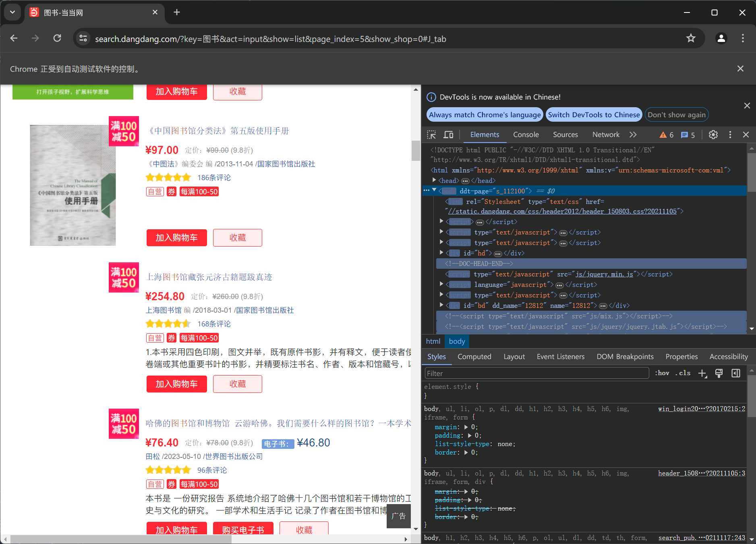The image size is (756, 544).
Task: Click Switch DevTools to Chinese
Action: click(x=594, y=115)
